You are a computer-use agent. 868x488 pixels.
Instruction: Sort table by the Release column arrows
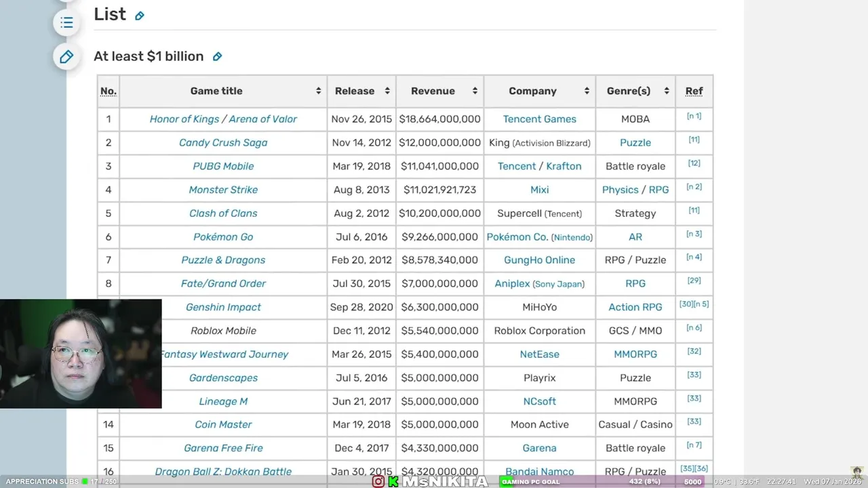point(387,91)
